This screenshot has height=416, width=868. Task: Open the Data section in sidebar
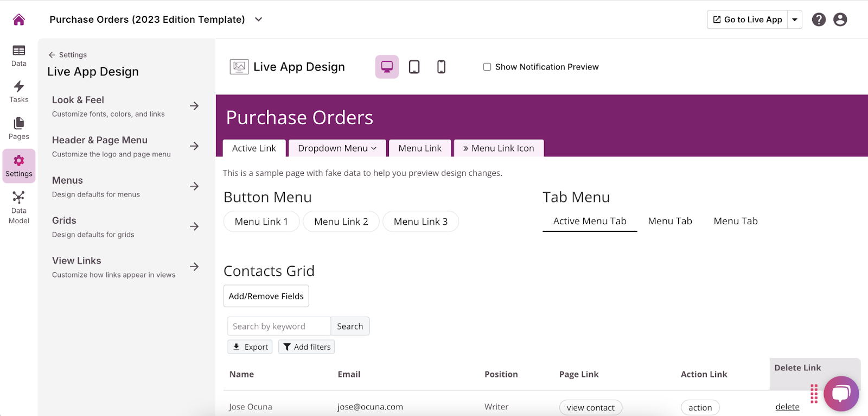[19, 55]
